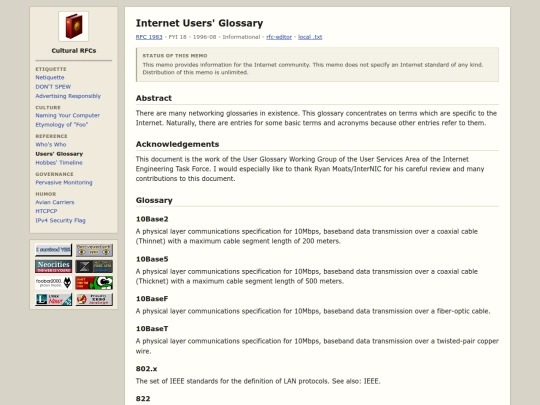This screenshot has width=540, height=405.
Task: Click the Lynx Now badge
Action: [x=53, y=299]
